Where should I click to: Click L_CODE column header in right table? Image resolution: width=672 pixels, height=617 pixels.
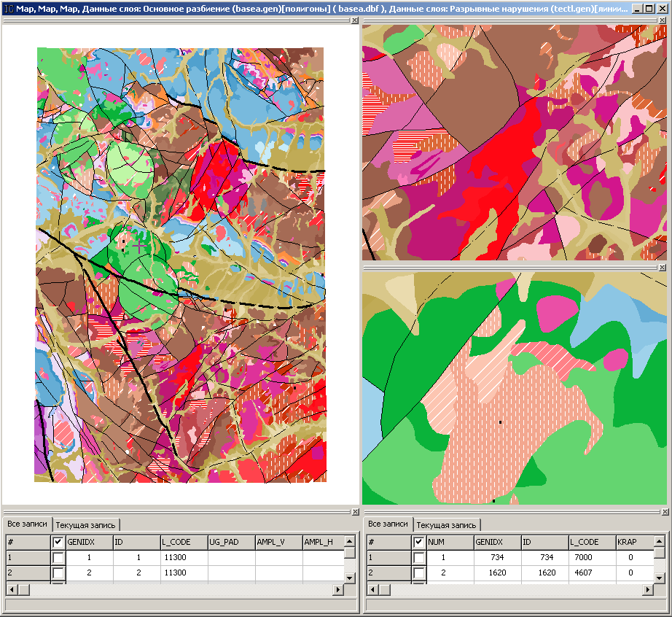593,543
